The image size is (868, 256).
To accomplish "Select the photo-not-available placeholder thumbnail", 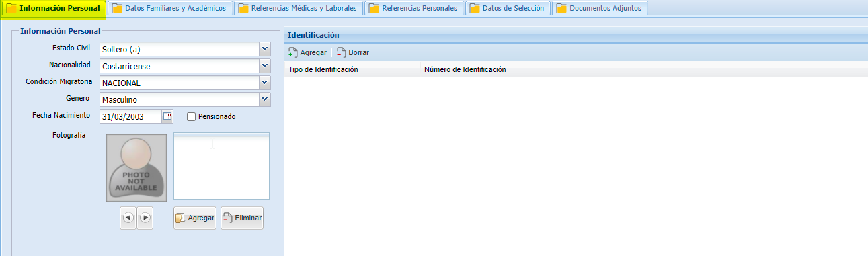I will point(136,168).
